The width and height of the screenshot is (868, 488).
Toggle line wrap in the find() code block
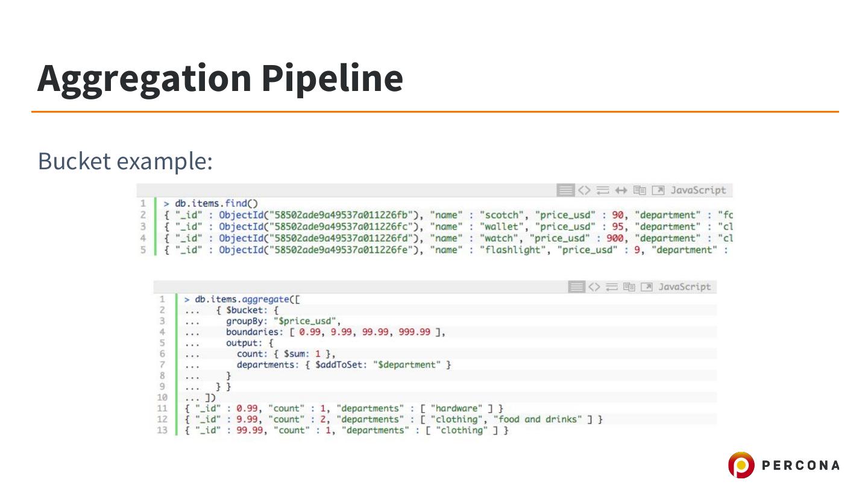[602, 190]
